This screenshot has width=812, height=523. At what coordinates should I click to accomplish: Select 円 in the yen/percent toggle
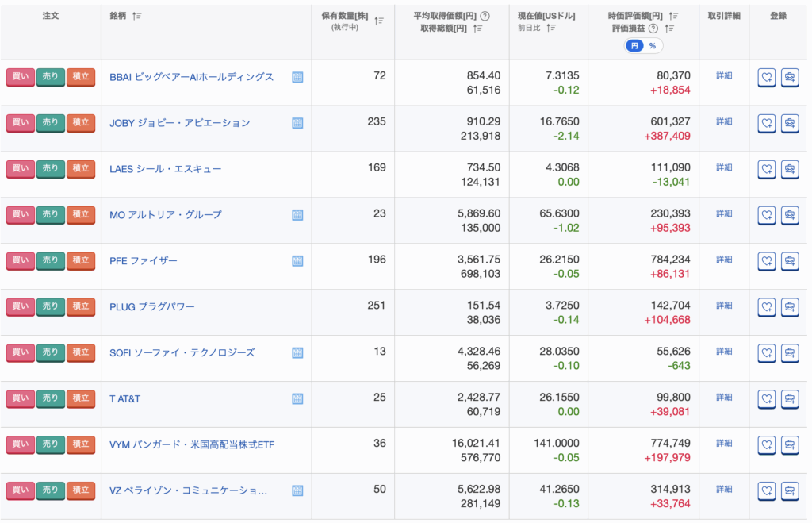click(x=634, y=46)
